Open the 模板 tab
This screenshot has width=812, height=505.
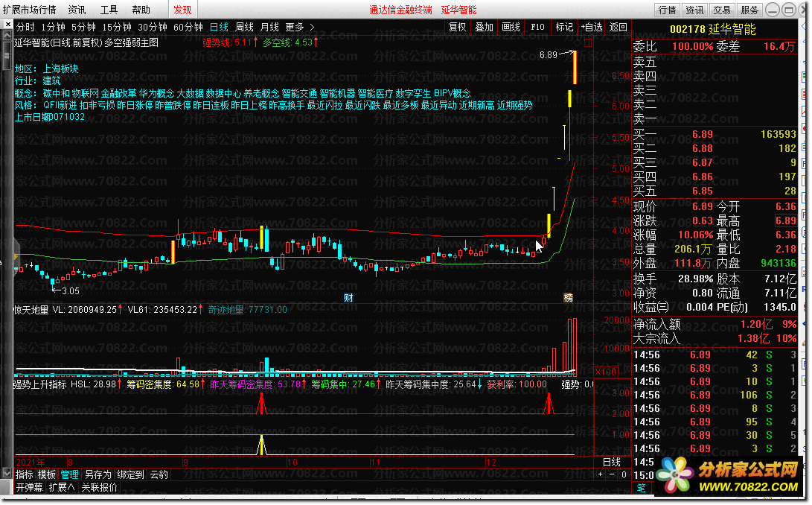[x=46, y=474]
